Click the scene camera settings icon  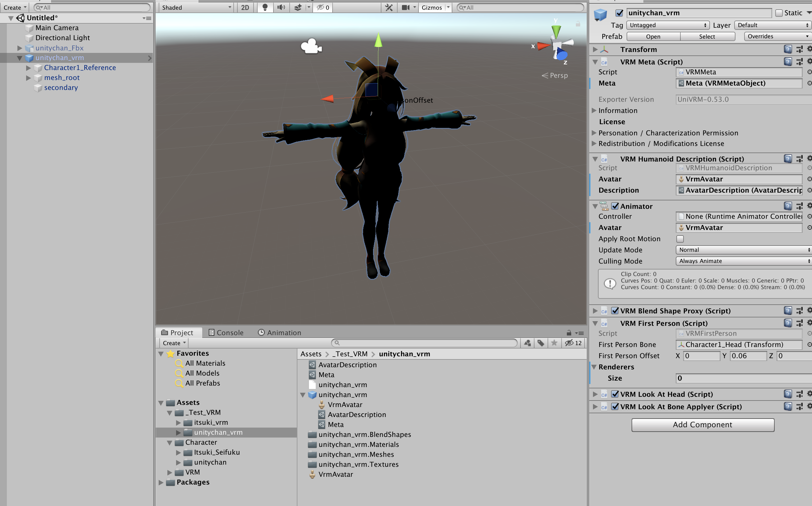click(x=405, y=7)
